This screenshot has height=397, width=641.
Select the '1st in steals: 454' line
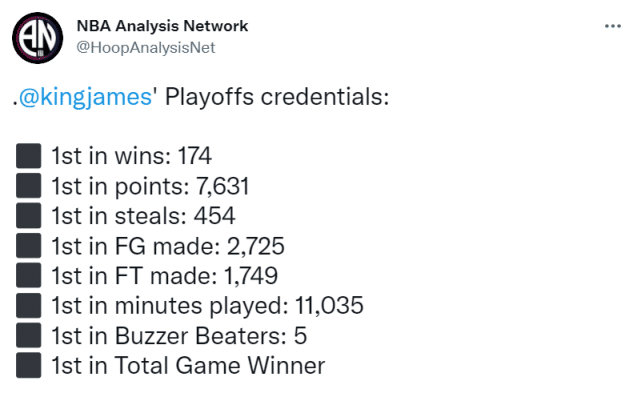pyautogui.click(x=143, y=216)
